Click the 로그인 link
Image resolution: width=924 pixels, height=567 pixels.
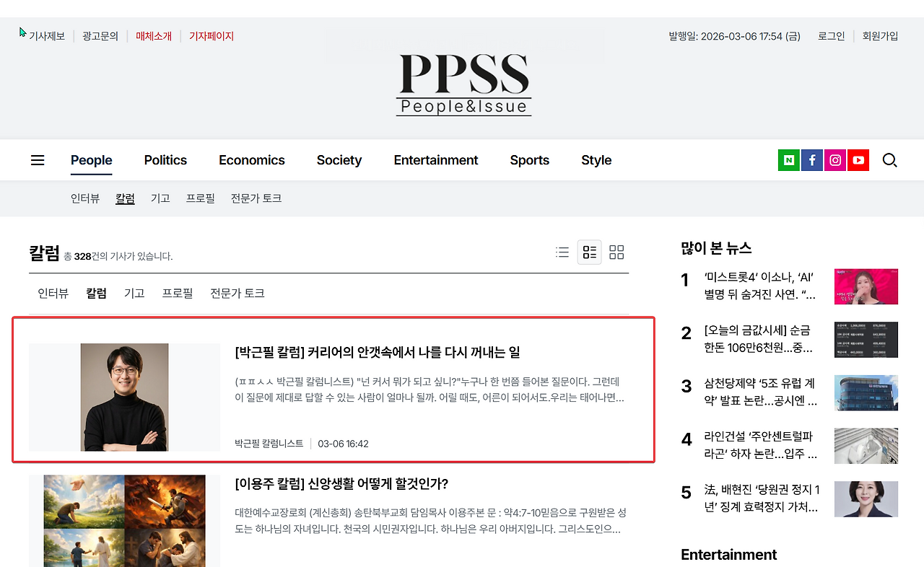(832, 36)
